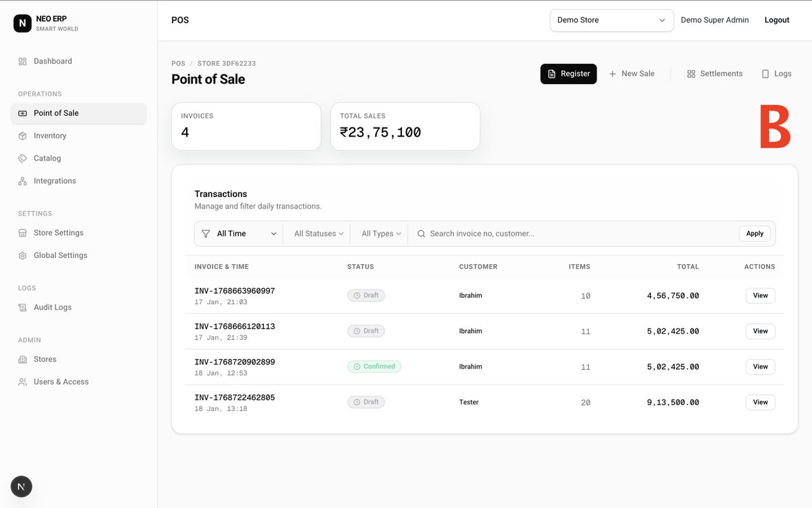Open Global Settings page
The width and height of the screenshot is (812, 508).
[78, 255]
